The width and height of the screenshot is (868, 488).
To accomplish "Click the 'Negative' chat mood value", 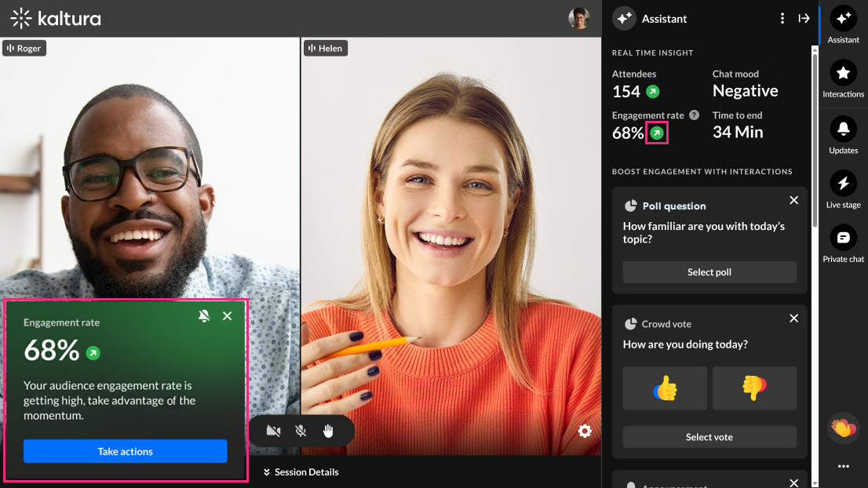I will tap(745, 91).
